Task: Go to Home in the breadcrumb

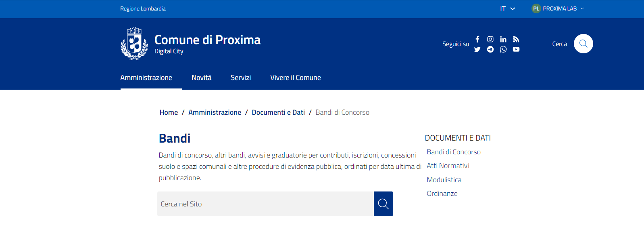Action: coord(169,112)
